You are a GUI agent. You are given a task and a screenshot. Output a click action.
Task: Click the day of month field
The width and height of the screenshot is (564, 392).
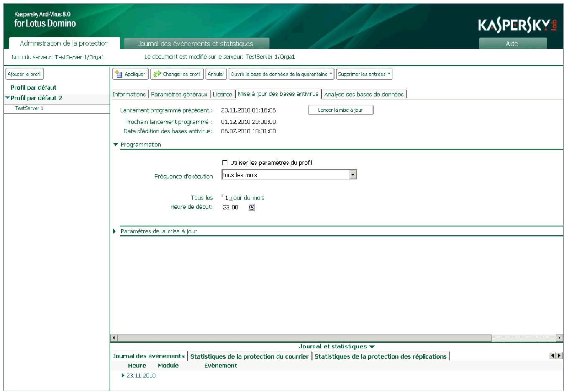click(226, 198)
